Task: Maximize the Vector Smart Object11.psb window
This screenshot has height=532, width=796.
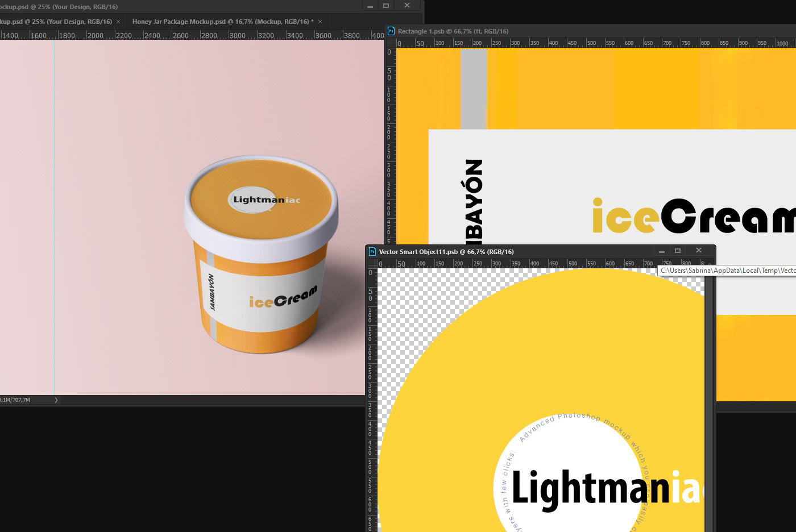Action: (x=678, y=251)
